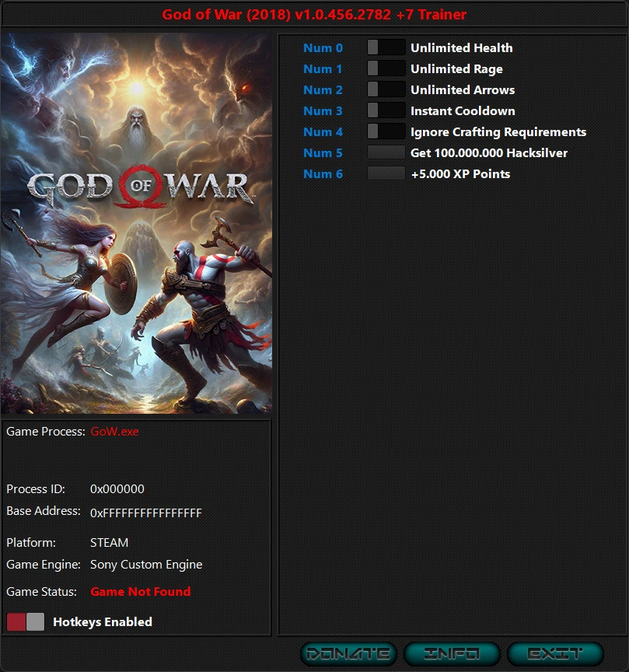The height and width of the screenshot is (672, 629).
Task: Click the Num 5 hotkey label
Action: (x=323, y=152)
